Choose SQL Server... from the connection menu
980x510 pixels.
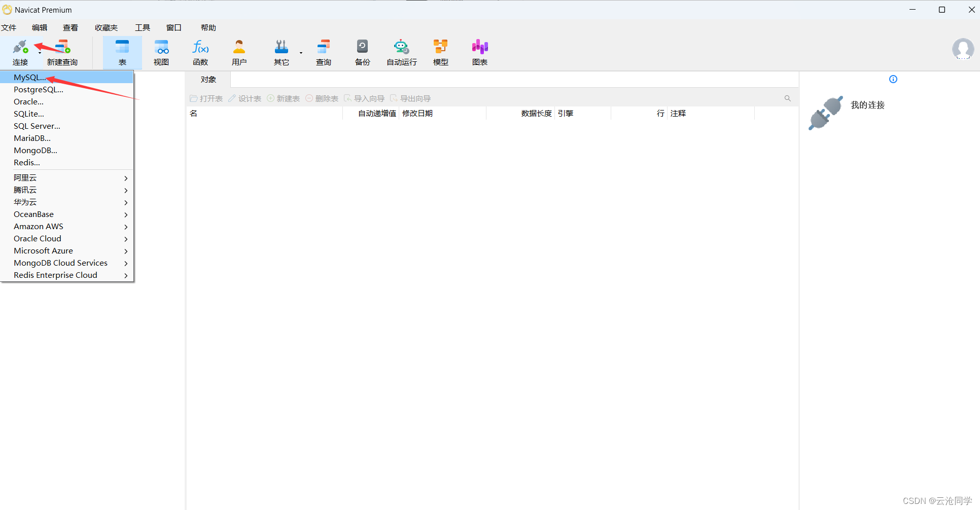tap(67, 126)
